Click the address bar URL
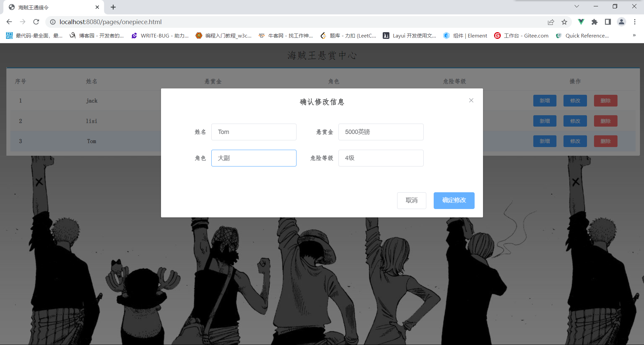The height and width of the screenshot is (345, 644). (x=111, y=22)
